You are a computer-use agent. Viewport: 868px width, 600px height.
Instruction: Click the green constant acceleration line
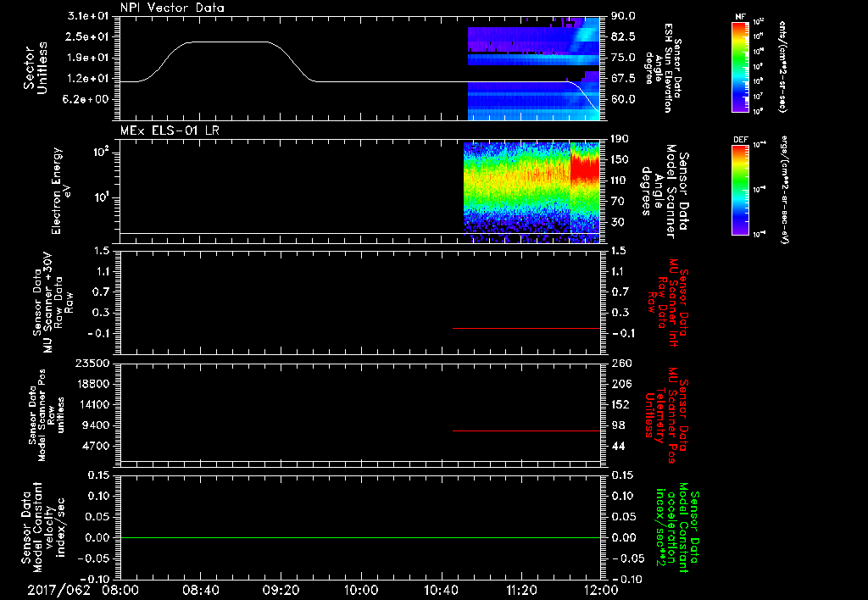pyautogui.click(x=360, y=537)
